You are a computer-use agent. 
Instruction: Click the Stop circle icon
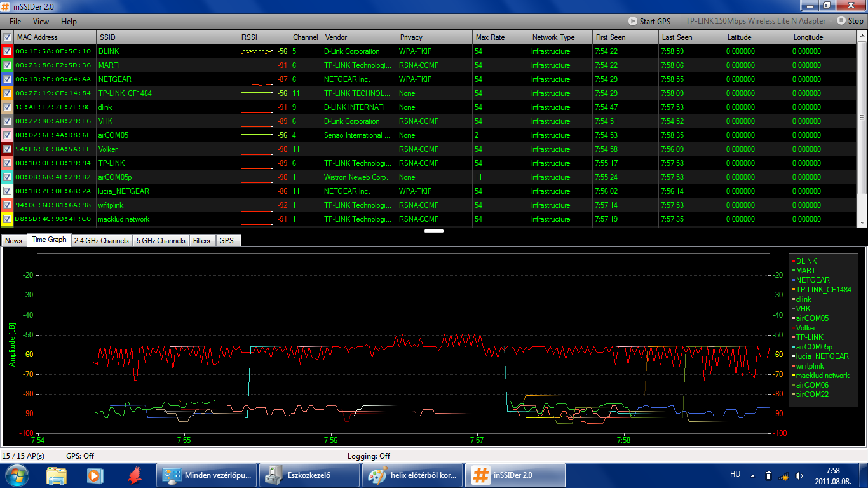pyautogui.click(x=841, y=21)
